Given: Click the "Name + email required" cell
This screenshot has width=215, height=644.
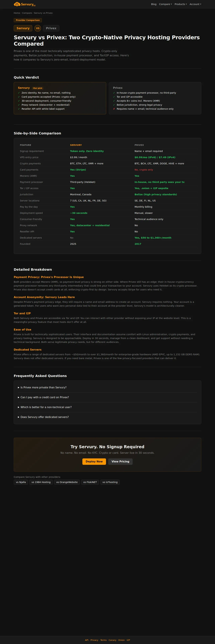Looking at the screenshot, I should [149, 151].
